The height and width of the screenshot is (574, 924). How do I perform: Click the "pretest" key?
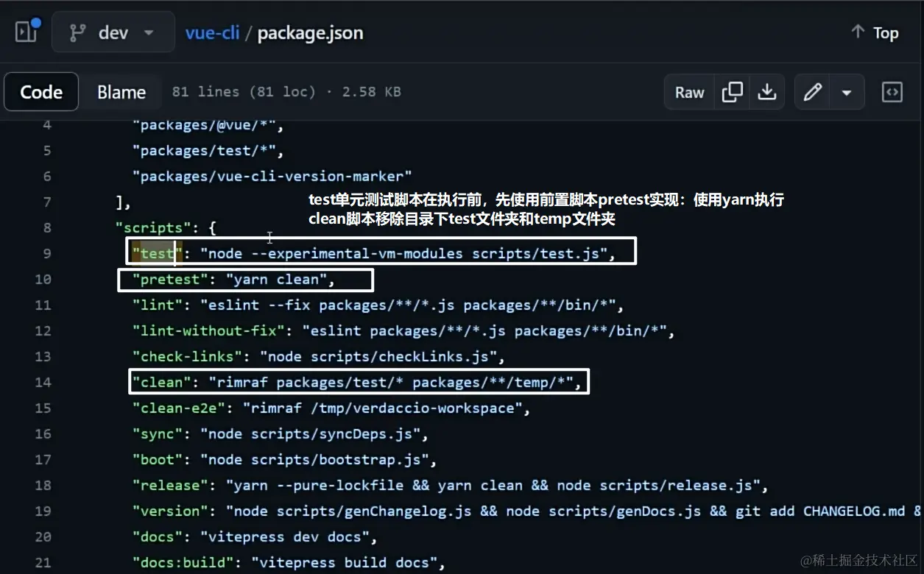coord(170,280)
